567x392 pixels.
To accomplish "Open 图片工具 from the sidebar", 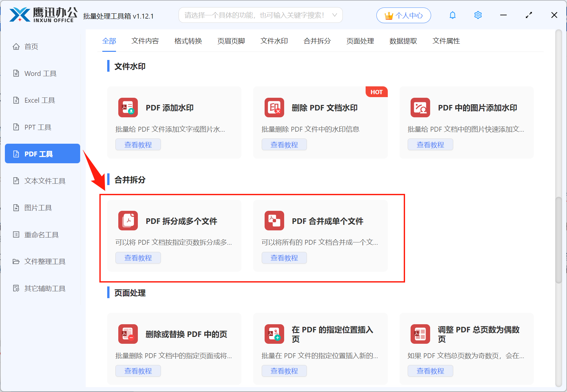I will [x=38, y=208].
